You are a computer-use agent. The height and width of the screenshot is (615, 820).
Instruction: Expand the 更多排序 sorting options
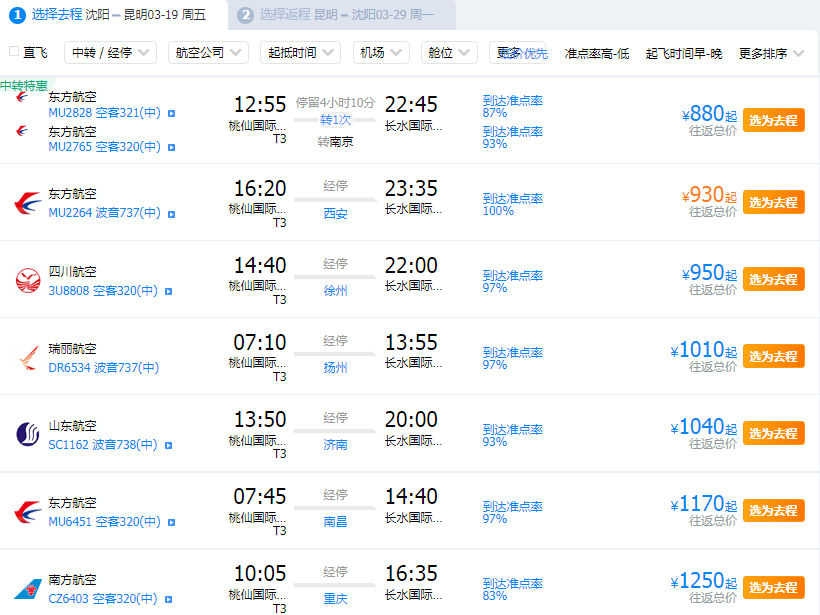tap(771, 53)
